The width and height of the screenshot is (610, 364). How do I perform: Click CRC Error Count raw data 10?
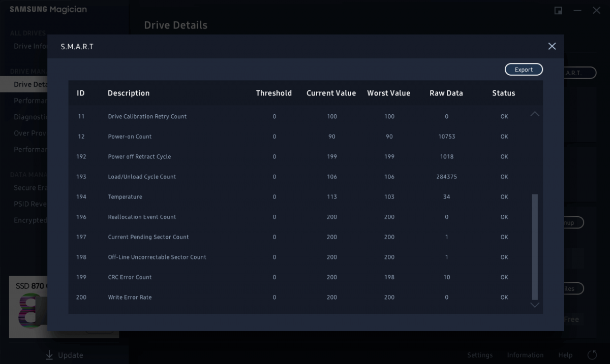coord(446,277)
